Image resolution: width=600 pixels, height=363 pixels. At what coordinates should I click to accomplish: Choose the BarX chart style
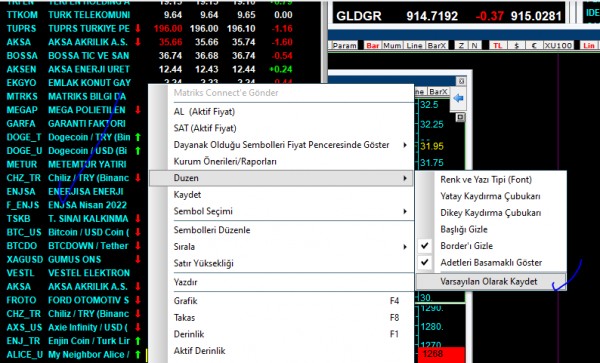[437, 46]
